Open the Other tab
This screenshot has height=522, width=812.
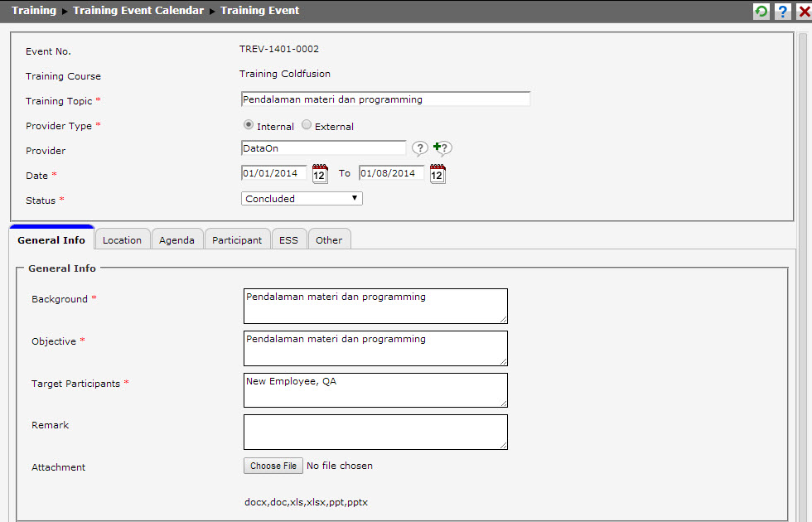[x=330, y=239]
